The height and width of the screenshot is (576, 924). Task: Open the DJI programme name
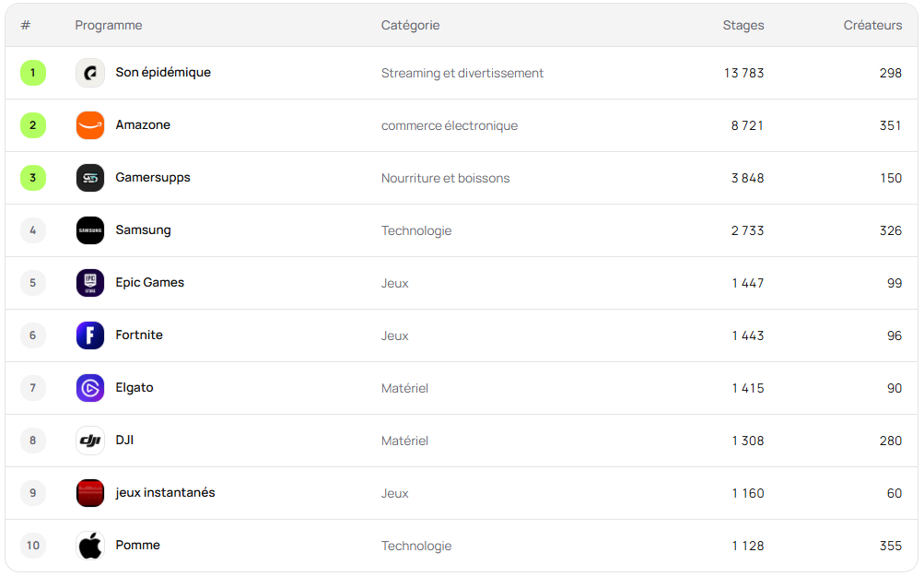click(x=124, y=440)
